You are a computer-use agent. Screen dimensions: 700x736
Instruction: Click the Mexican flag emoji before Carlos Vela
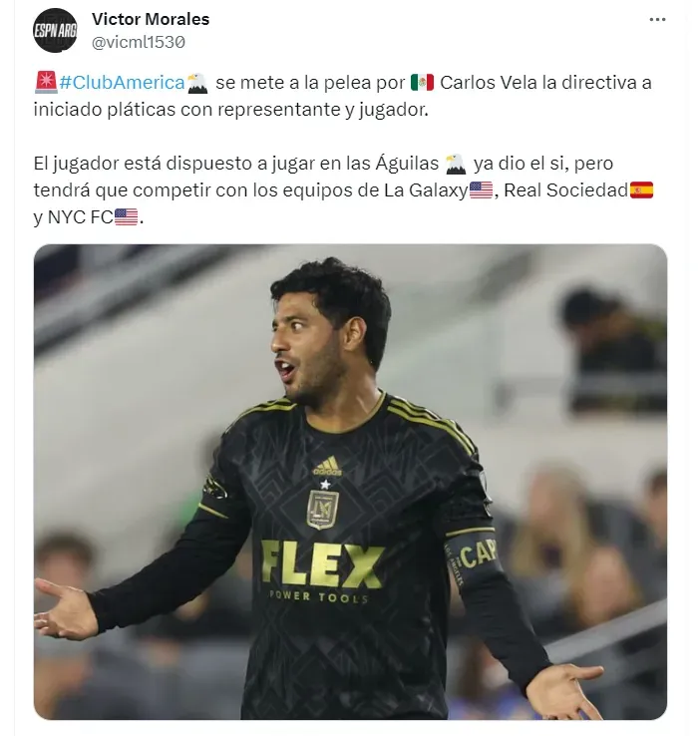click(x=422, y=83)
